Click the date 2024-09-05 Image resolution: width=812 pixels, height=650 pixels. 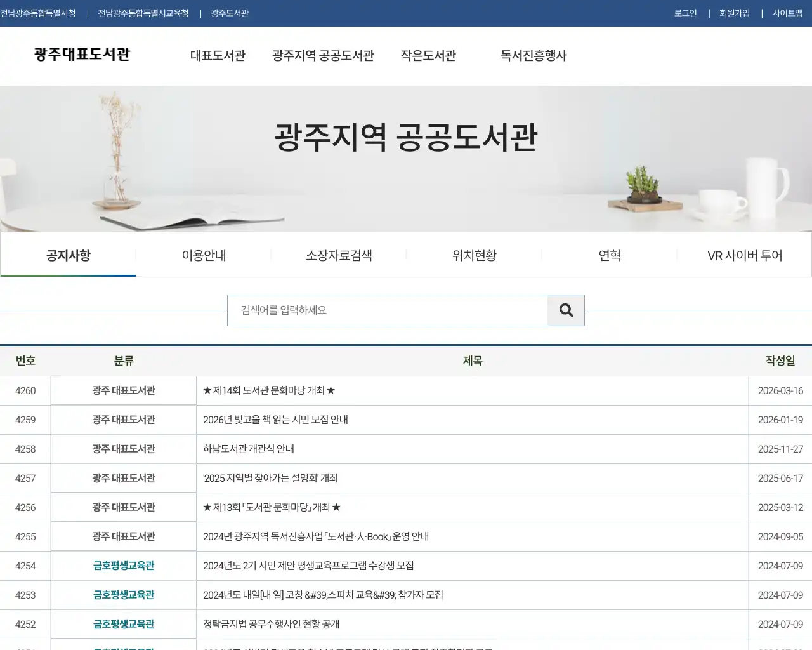tap(780, 536)
